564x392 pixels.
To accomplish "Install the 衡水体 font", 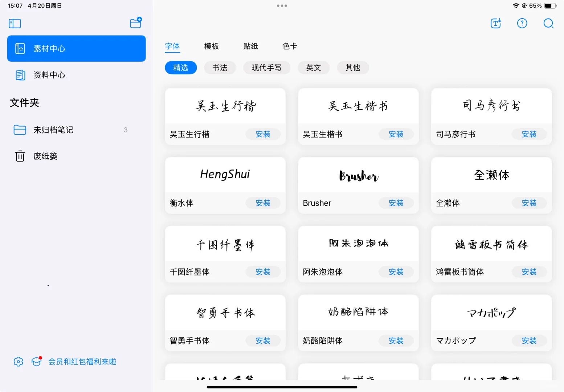I will click(x=263, y=203).
